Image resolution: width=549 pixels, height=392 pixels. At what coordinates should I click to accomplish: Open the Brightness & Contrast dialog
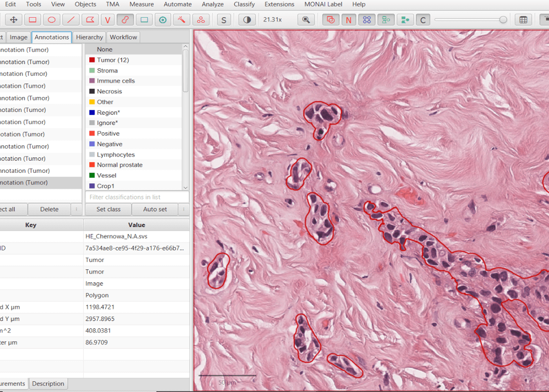click(247, 19)
